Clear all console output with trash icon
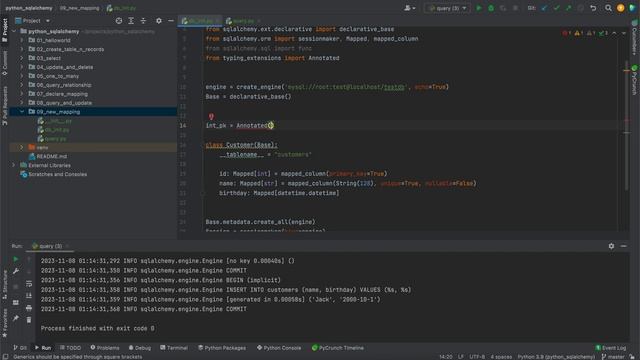 click(29, 320)
